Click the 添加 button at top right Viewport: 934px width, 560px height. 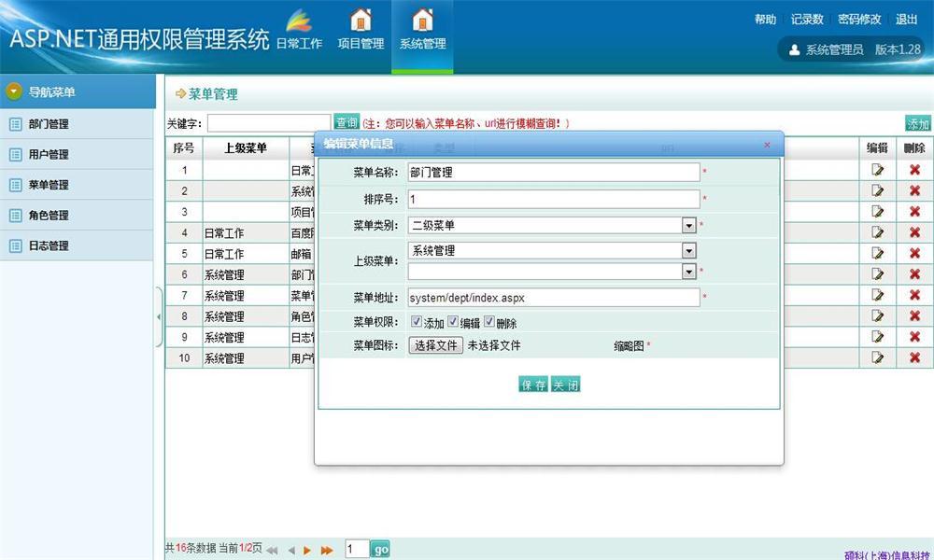point(918,123)
